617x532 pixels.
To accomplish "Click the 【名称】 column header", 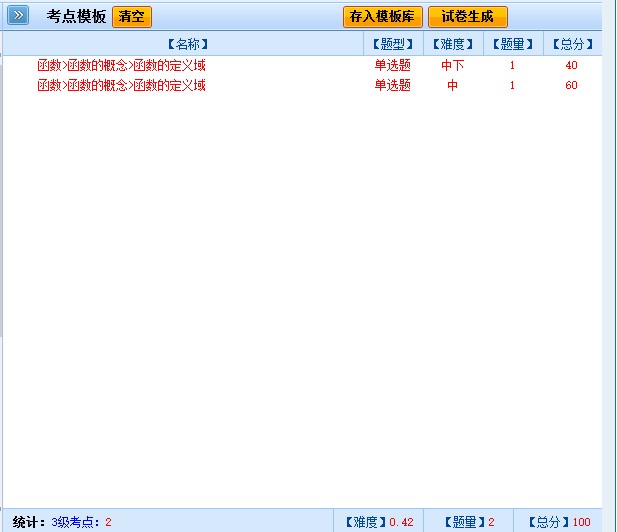I will 188,44.
